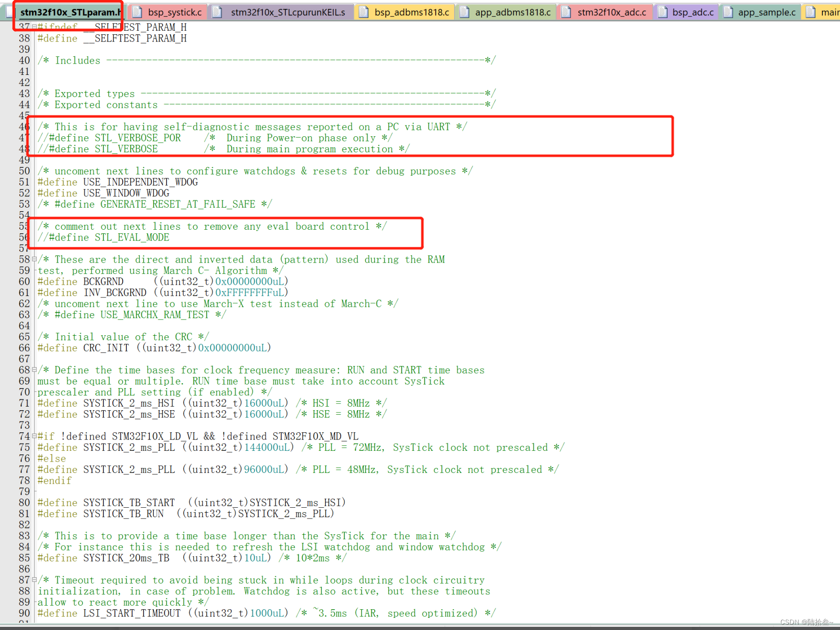Click the file icon on the main tab
The image size is (840, 630).
(811, 12)
